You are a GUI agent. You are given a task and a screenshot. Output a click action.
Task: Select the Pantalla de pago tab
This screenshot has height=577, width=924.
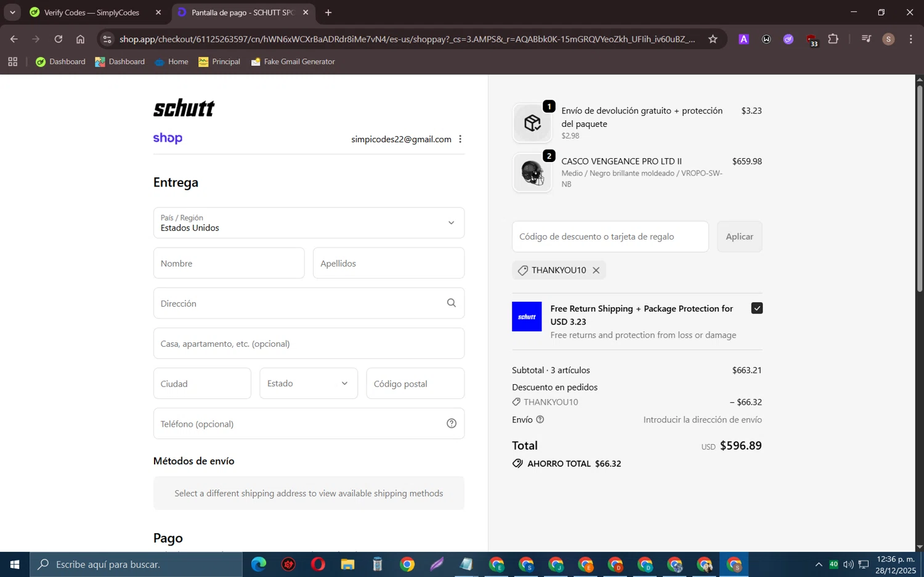[242, 12]
